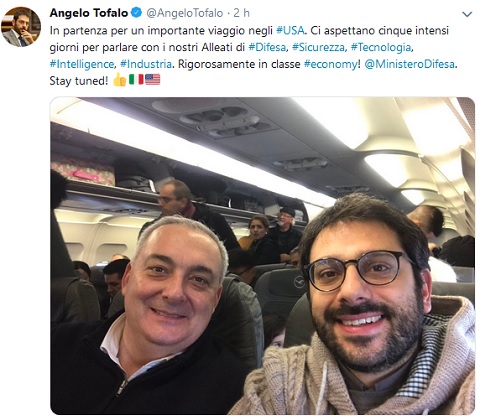The image size is (480, 420).
Task: Open the #economy hashtag
Action: coord(331,64)
